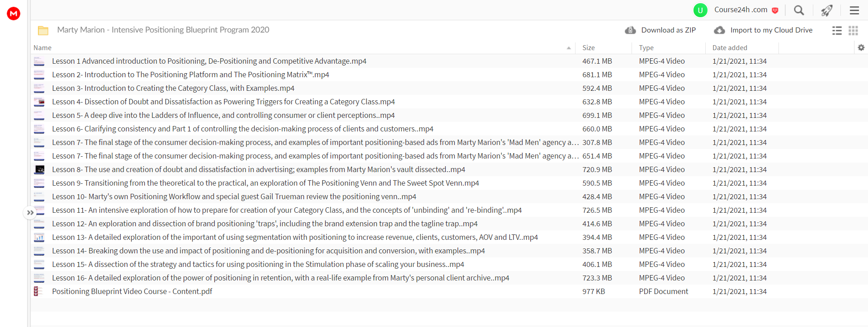
Task: Switch to list view layout
Action: tap(837, 30)
